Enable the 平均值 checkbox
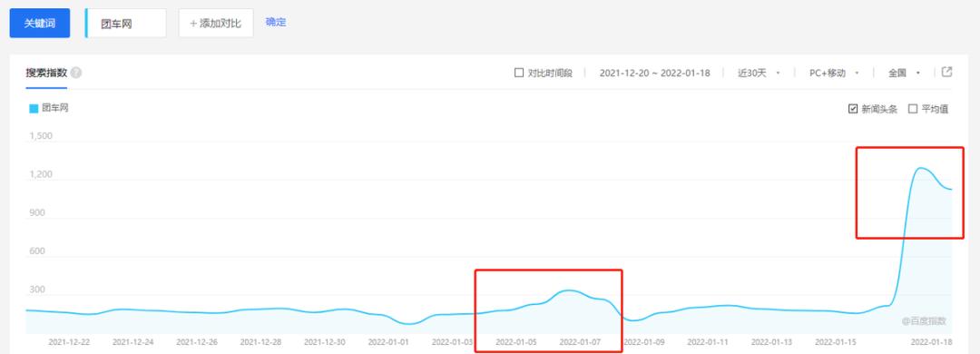Viewport: 980px width, 354px height. pyautogui.click(x=913, y=109)
